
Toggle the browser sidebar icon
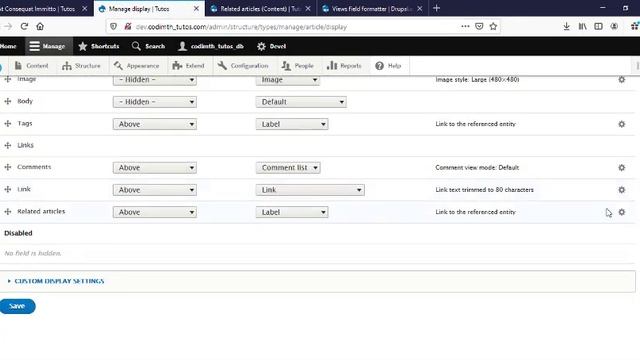(x=598, y=27)
